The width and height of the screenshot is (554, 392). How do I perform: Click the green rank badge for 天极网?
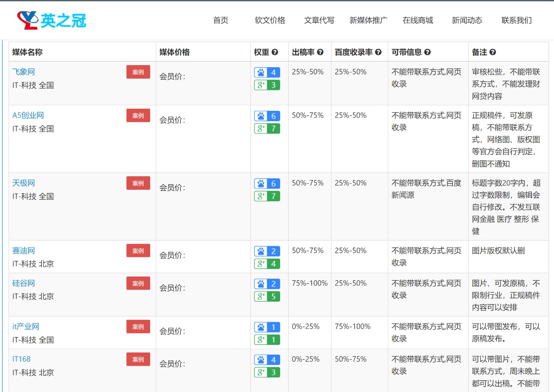[x=267, y=196]
